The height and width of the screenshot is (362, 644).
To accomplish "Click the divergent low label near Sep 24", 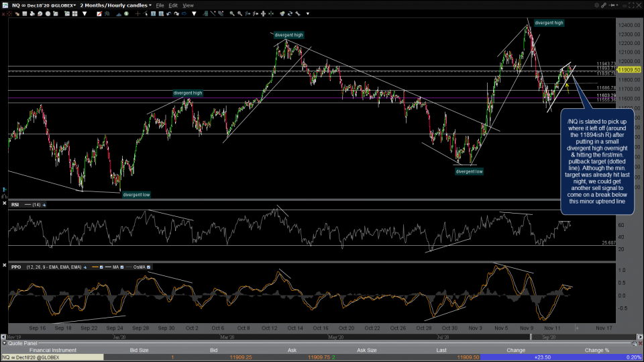I will click(x=136, y=195).
